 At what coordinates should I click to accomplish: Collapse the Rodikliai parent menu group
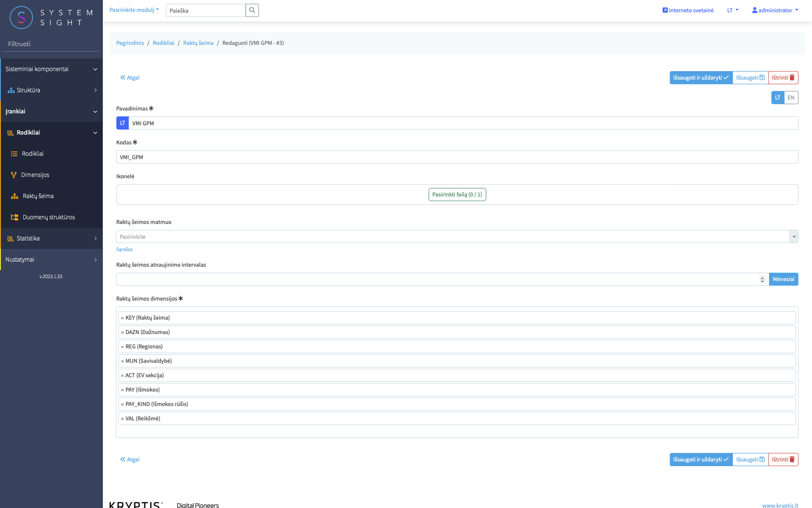(51, 133)
